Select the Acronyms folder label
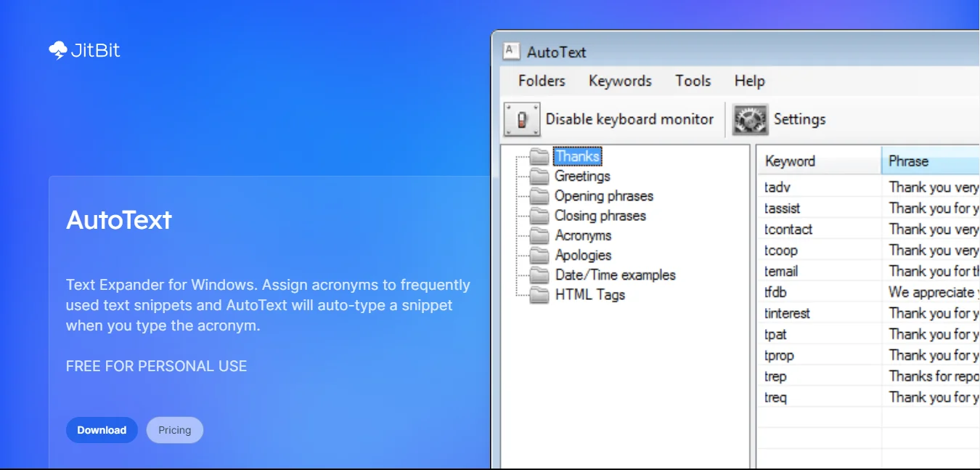This screenshot has width=980, height=470. click(583, 235)
